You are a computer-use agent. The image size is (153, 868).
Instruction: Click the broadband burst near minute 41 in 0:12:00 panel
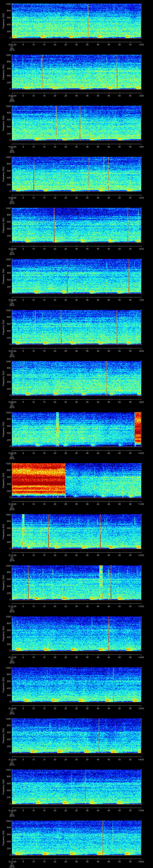click(x=101, y=583)
